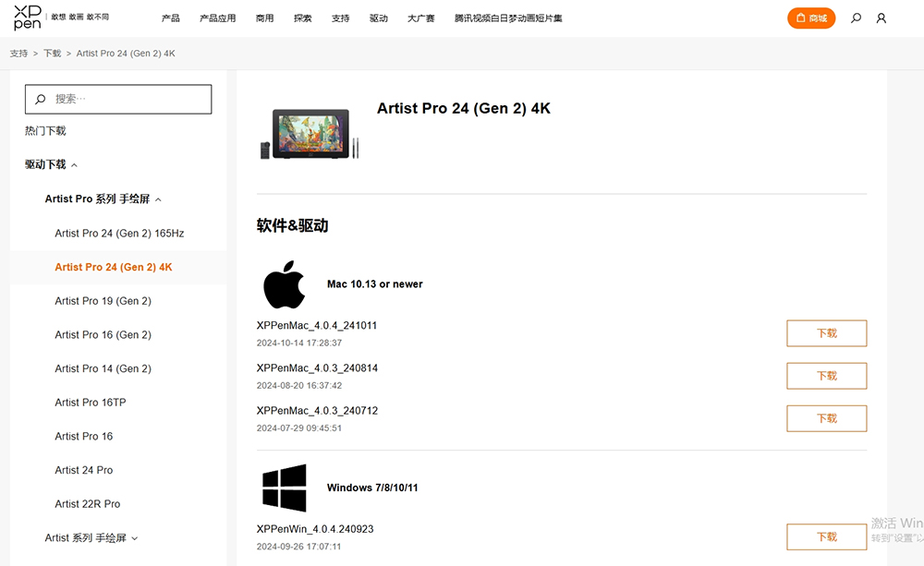
Task: Open the 产品 menu
Action: click(x=171, y=18)
